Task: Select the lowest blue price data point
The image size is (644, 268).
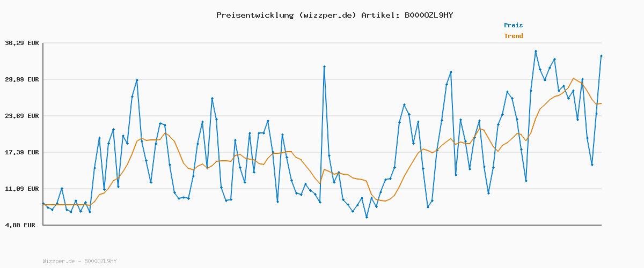Action: (x=367, y=217)
